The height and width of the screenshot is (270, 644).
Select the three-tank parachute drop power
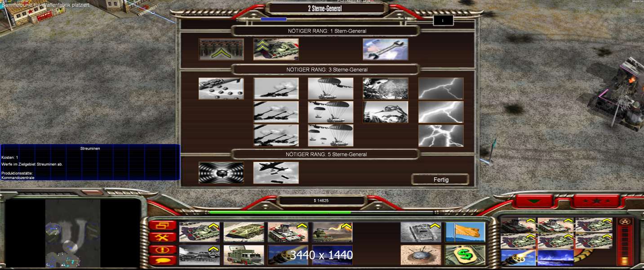(331, 135)
